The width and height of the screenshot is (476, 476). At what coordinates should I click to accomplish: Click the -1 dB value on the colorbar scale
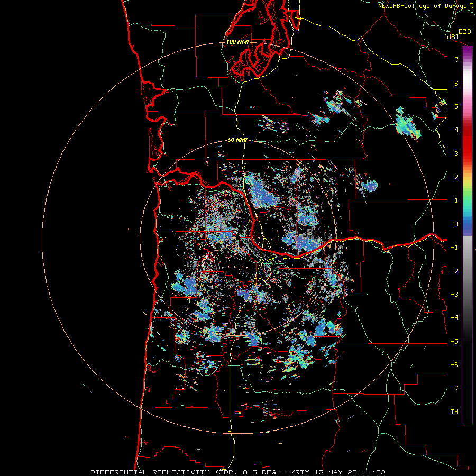coord(454,248)
